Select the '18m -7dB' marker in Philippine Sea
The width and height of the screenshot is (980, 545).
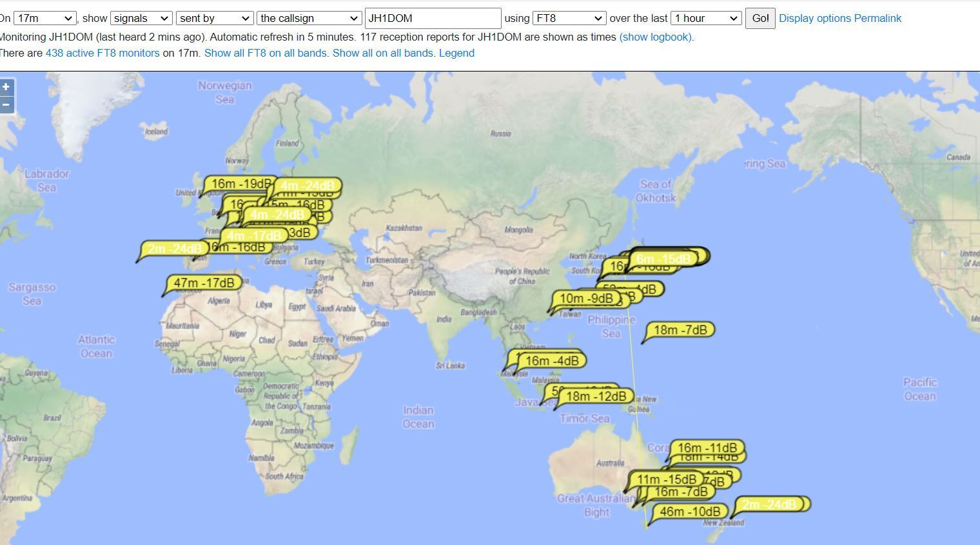point(680,330)
